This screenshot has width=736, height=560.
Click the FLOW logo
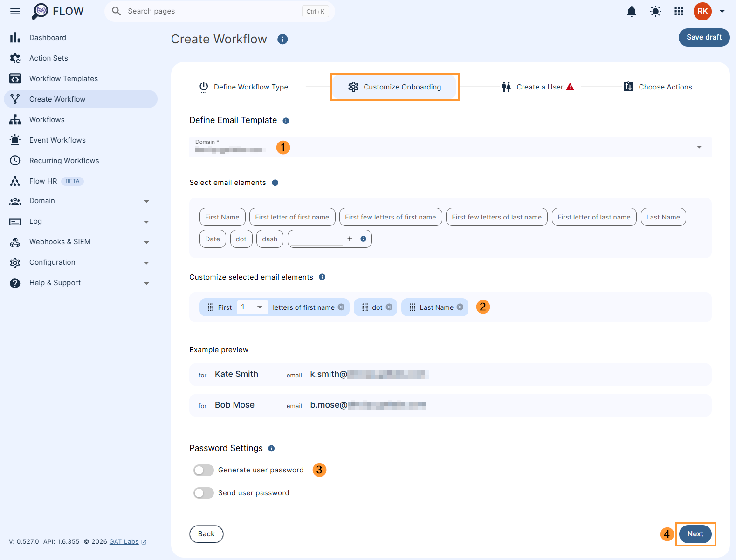point(58,11)
